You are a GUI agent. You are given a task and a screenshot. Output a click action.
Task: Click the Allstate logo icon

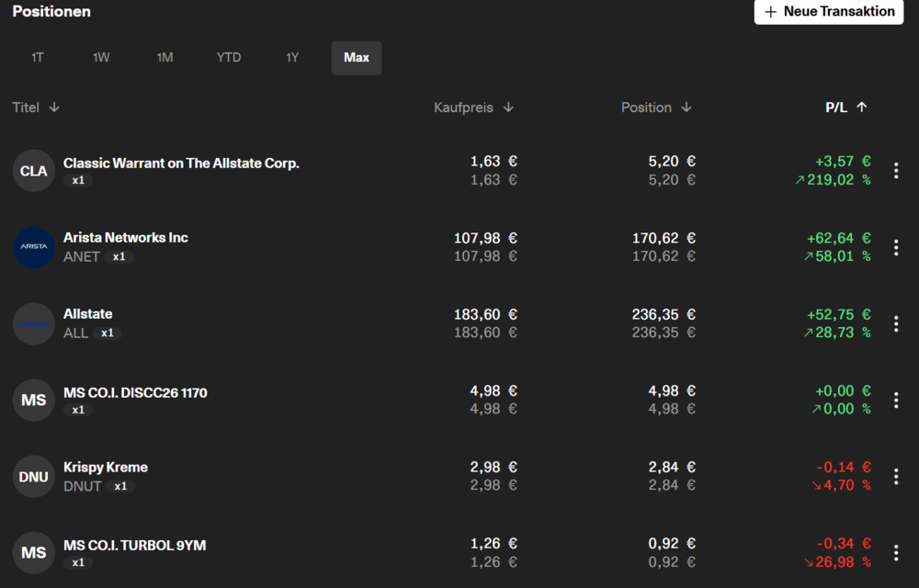[x=34, y=323]
